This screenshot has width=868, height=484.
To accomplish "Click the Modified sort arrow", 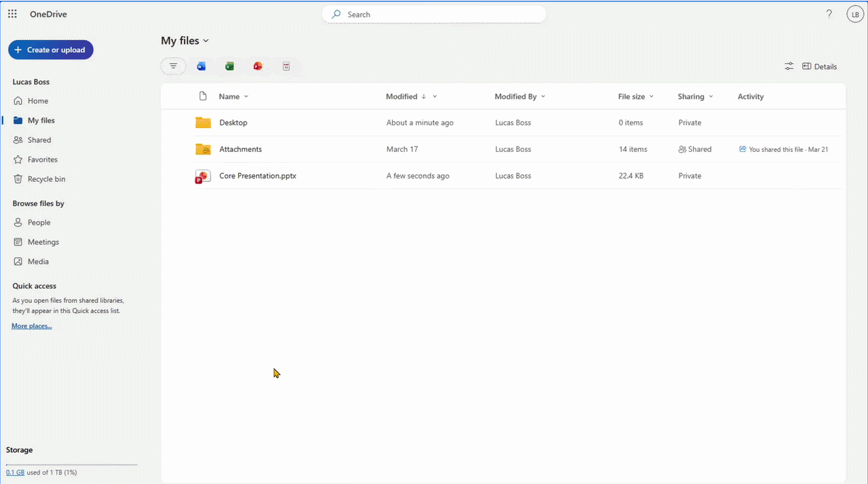I will (424, 96).
